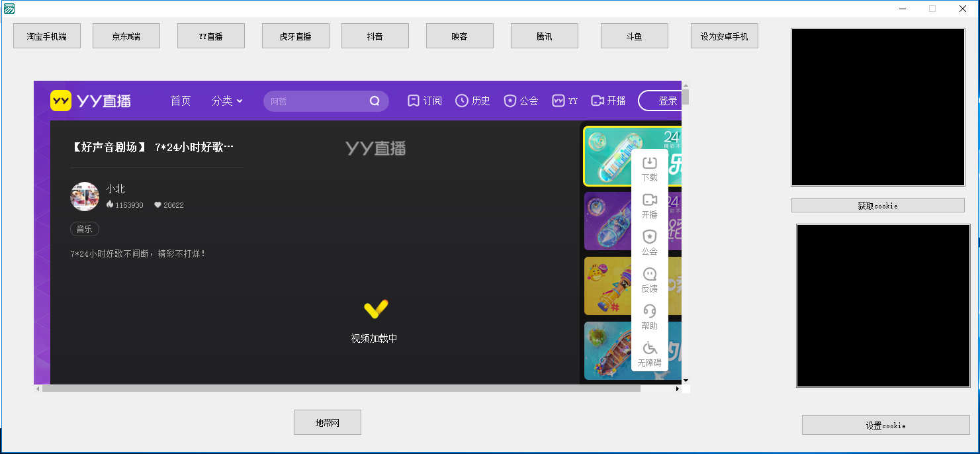
Task: Click the 登录 login button
Action: (x=662, y=101)
